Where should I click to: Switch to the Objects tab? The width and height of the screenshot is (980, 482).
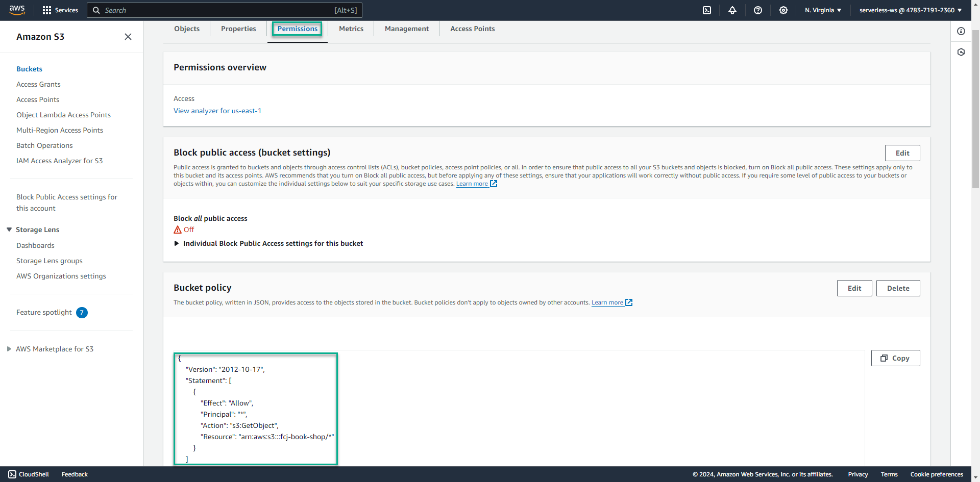pos(187,29)
